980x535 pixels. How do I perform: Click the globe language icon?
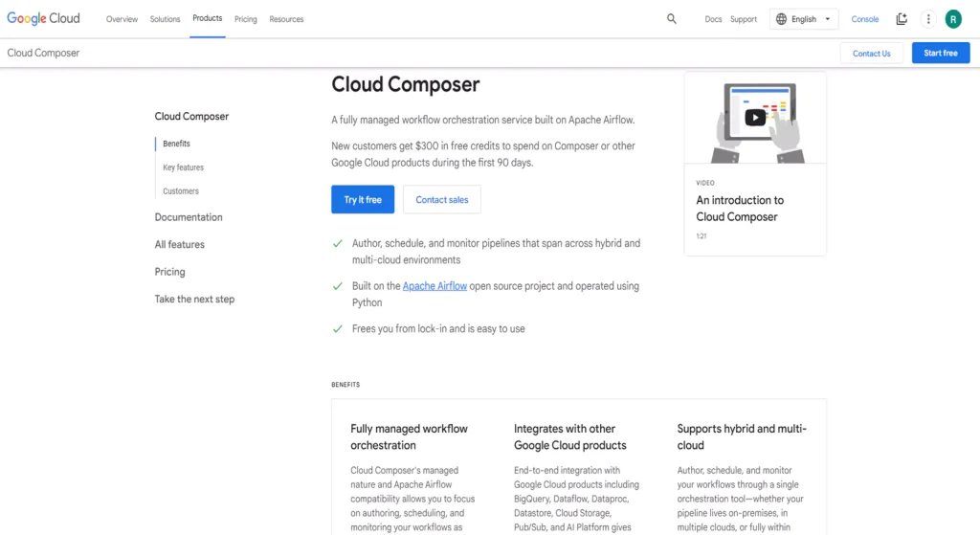click(781, 19)
